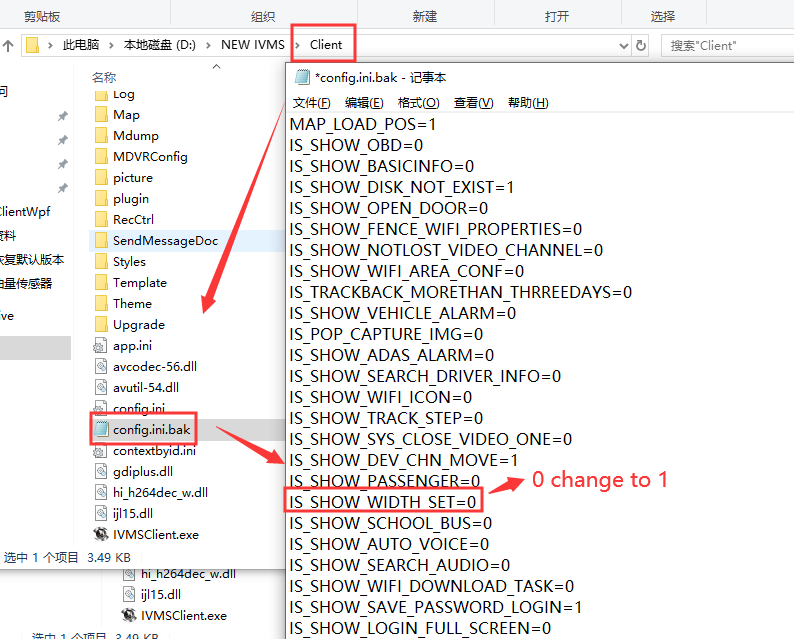
Task: Select the Template folder icon
Action: [x=101, y=282]
